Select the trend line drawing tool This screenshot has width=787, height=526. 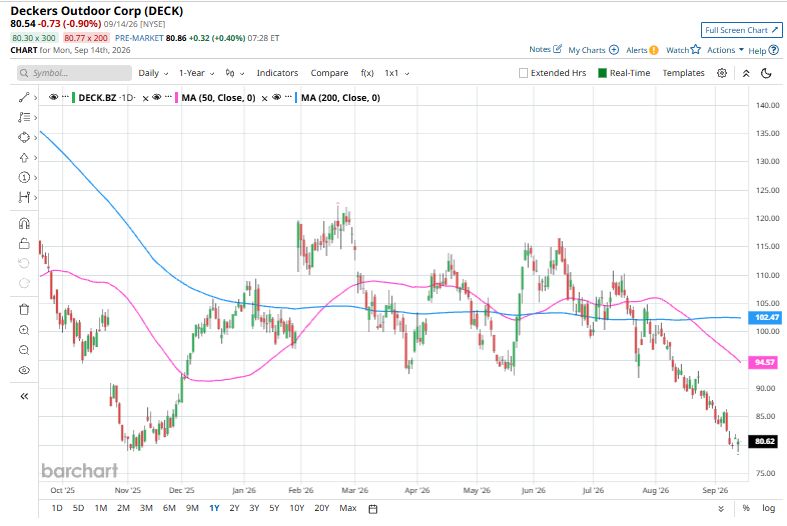point(24,97)
